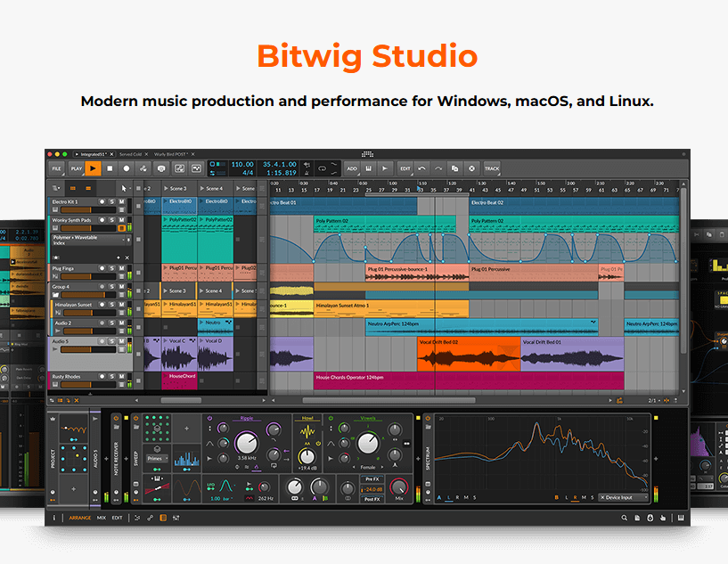Image resolution: width=728 pixels, height=564 pixels.
Task: Toggle the Ripple device power icon
Action: pyautogui.click(x=209, y=418)
